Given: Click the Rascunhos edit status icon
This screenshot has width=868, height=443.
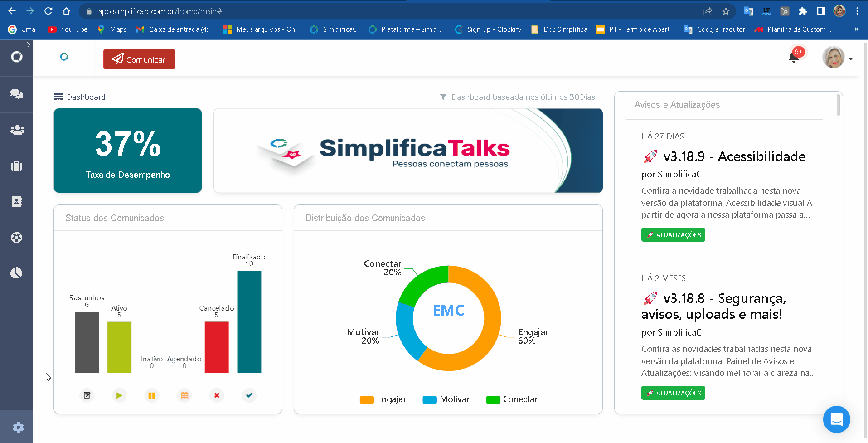Looking at the screenshot, I should click(87, 395).
